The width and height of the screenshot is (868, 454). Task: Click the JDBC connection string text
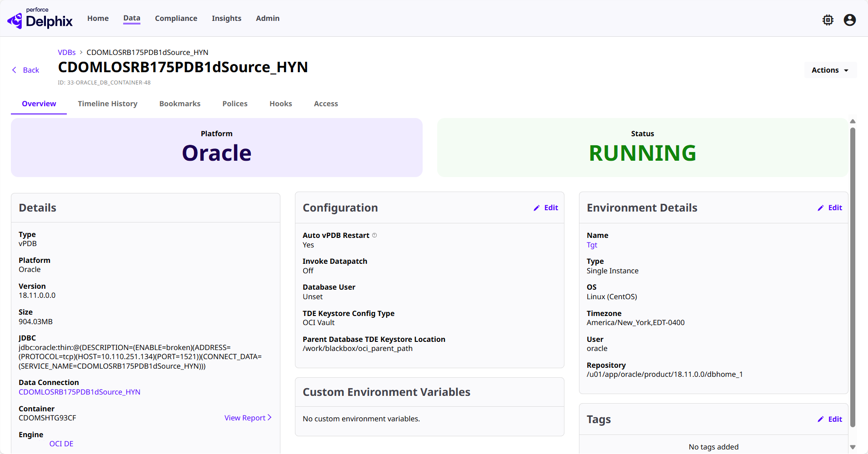coord(140,357)
